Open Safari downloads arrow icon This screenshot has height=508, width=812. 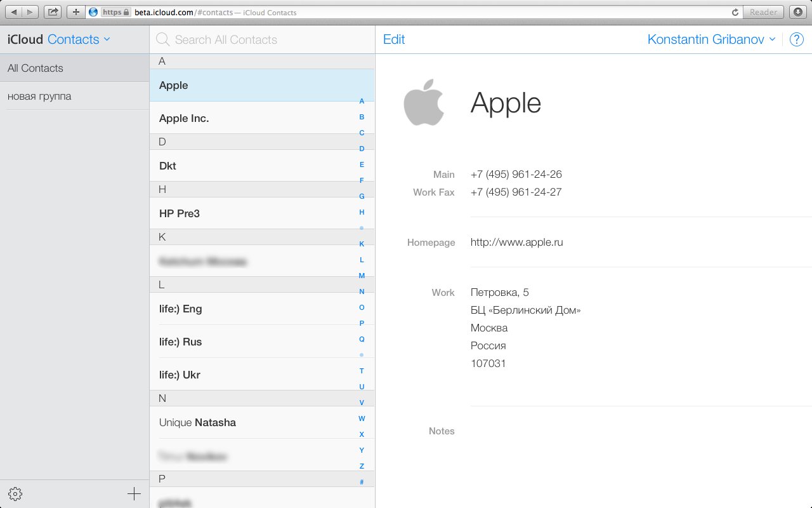797,12
